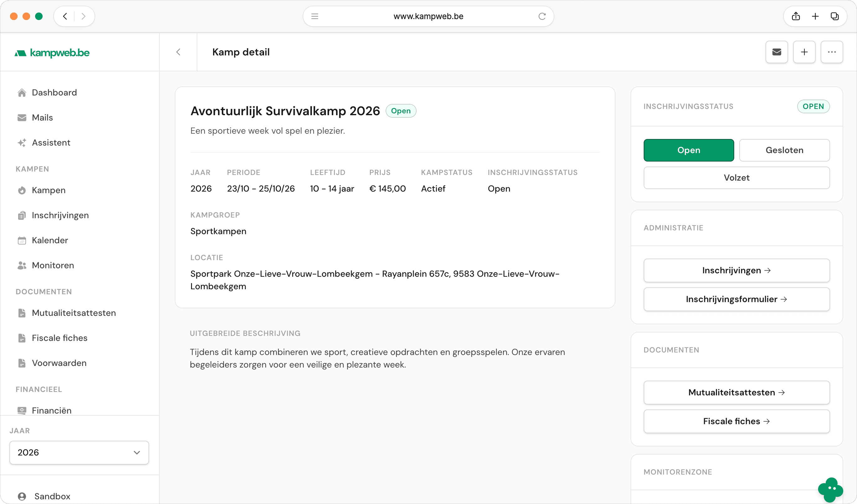Open Mutualiteitsattesten document icon in sidebar

point(22,313)
